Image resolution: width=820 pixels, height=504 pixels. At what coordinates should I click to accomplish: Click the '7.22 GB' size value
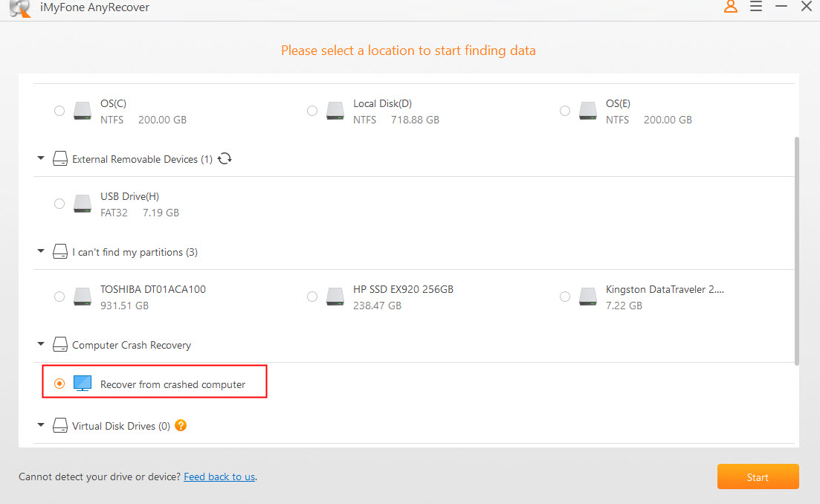pyautogui.click(x=624, y=306)
